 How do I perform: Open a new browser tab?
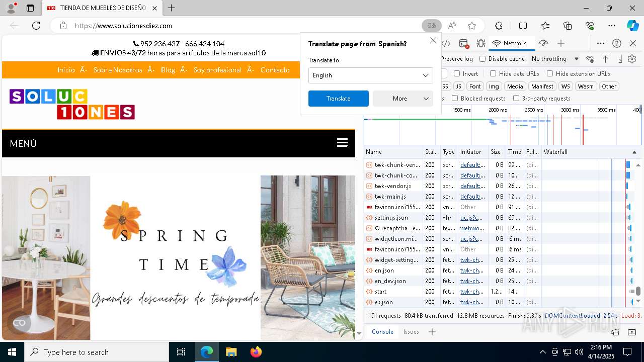click(172, 8)
